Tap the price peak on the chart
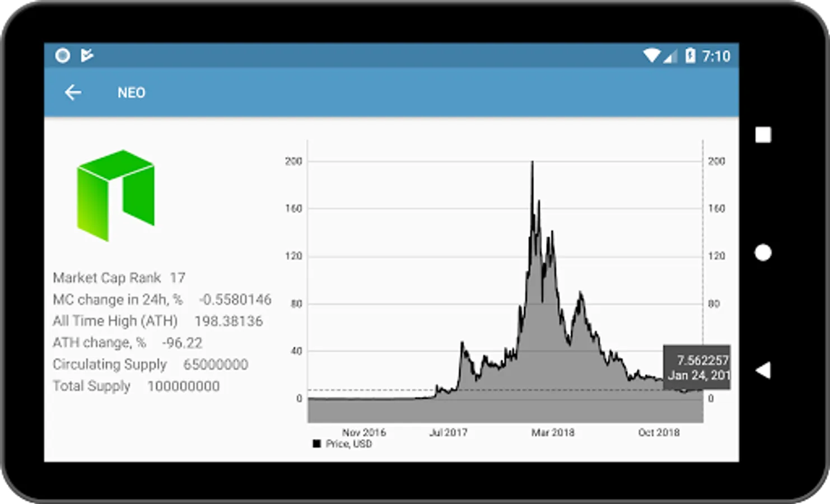The width and height of the screenshot is (830, 504). [x=532, y=162]
